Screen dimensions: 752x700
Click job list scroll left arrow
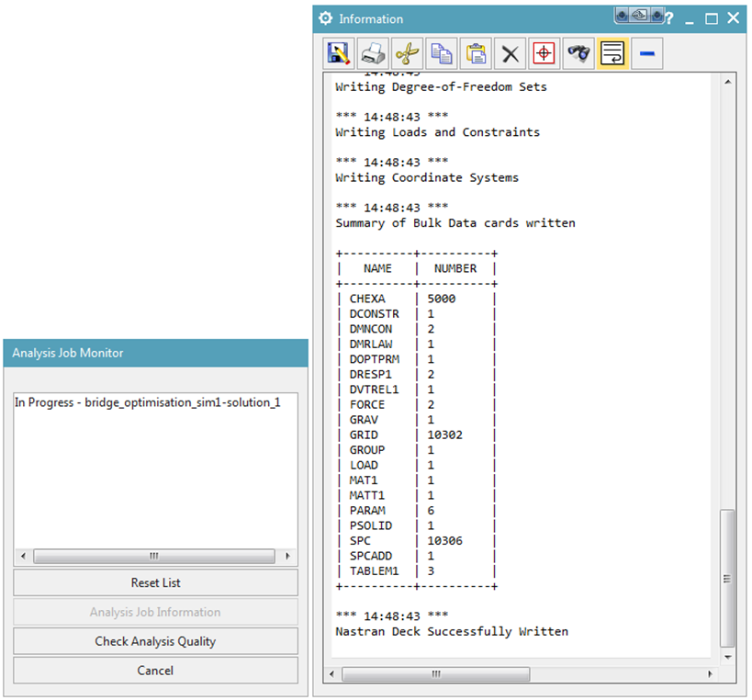click(x=23, y=556)
